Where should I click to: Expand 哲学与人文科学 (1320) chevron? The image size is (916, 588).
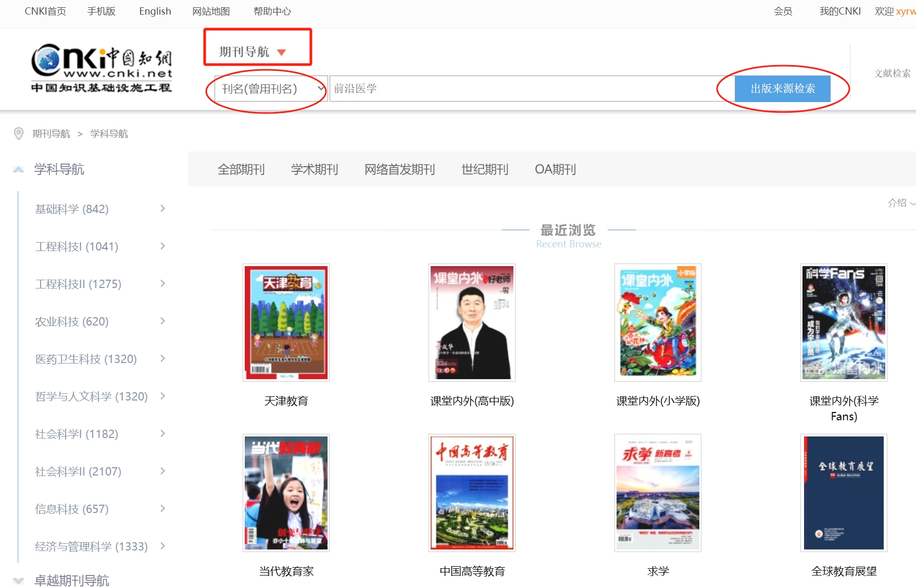pos(162,396)
